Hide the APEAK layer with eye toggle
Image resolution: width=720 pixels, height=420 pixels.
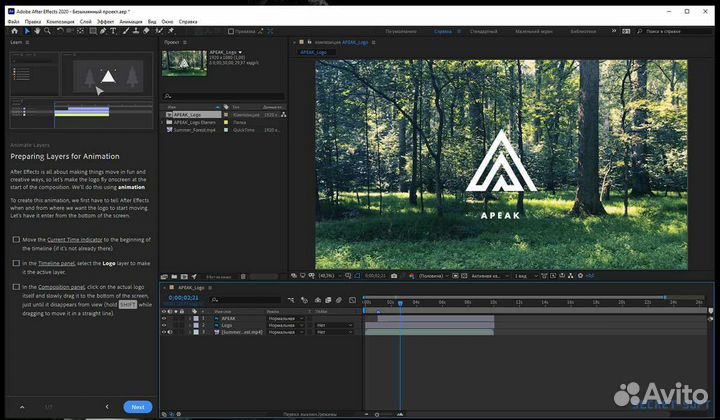click(x=164, y=318)
